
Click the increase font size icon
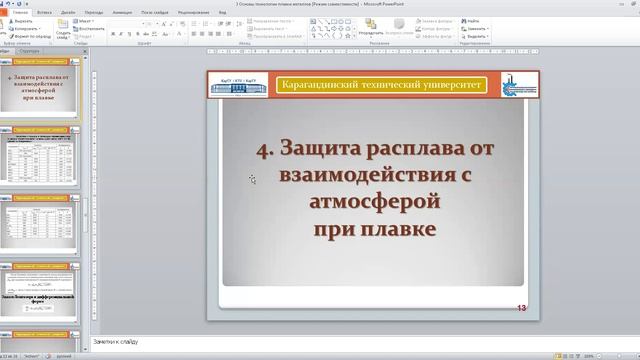pyautogui.click(x=164, y=24)
